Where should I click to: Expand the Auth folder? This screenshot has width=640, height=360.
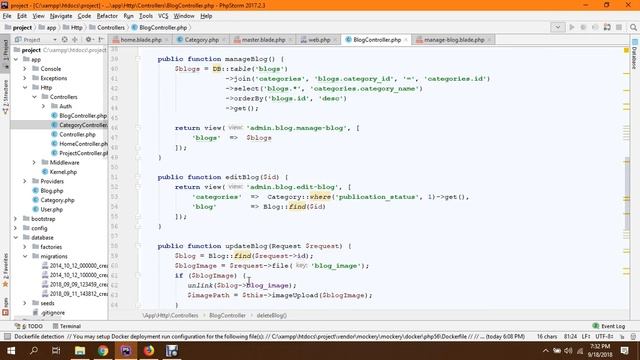point(44,106)
